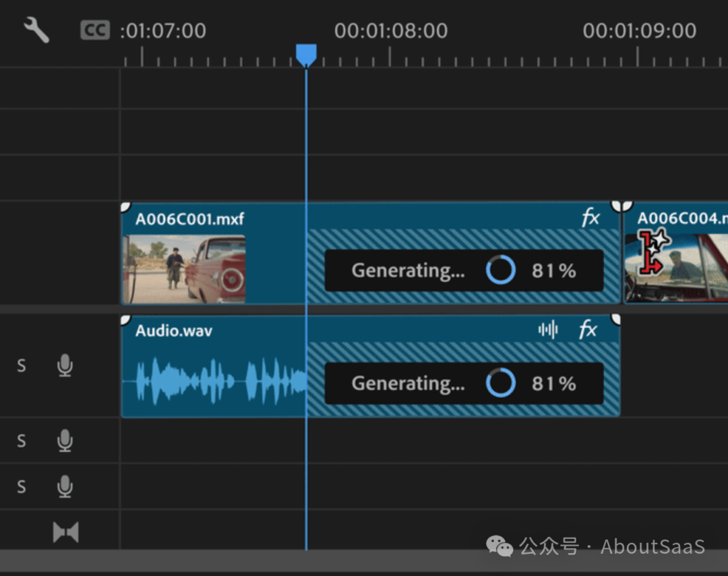Screen dimensions: 728x576
Task: Click the fx badge on A006C001.mxf clip
Action: [590, 217]
